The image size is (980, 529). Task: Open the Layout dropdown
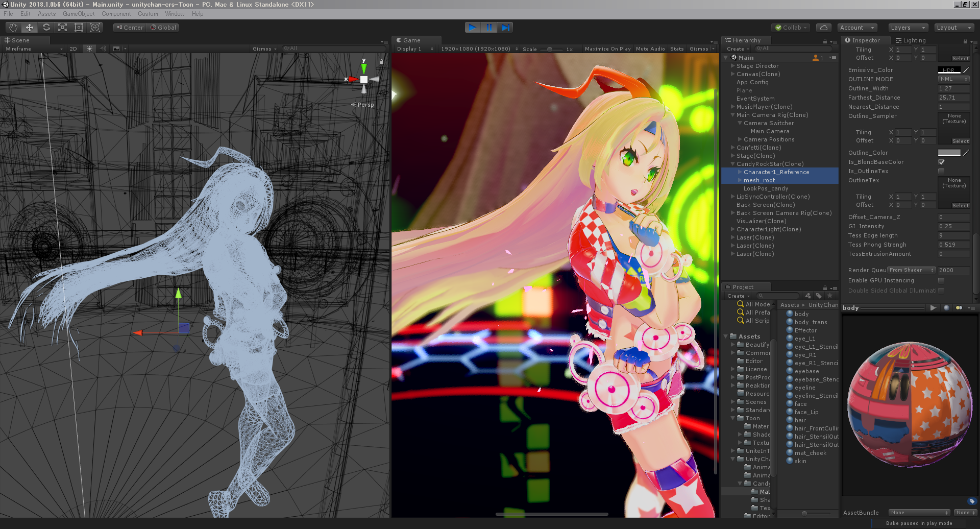click(954, 28)
